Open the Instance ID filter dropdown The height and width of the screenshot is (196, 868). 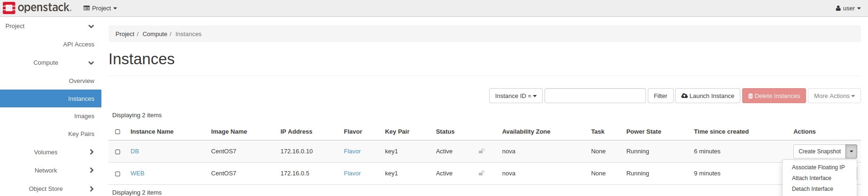pyautogui.click(x=515, y=96)
